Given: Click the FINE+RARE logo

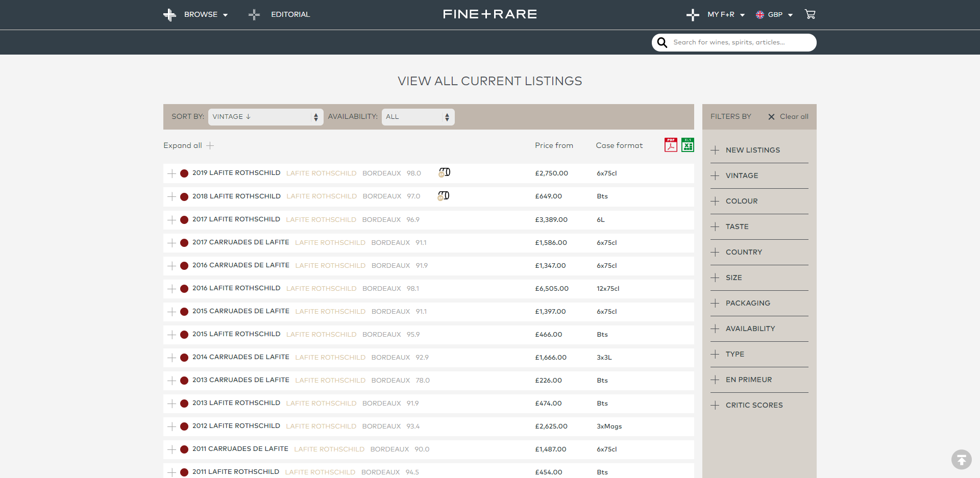Looking at the screenshot, I should 490,14.
